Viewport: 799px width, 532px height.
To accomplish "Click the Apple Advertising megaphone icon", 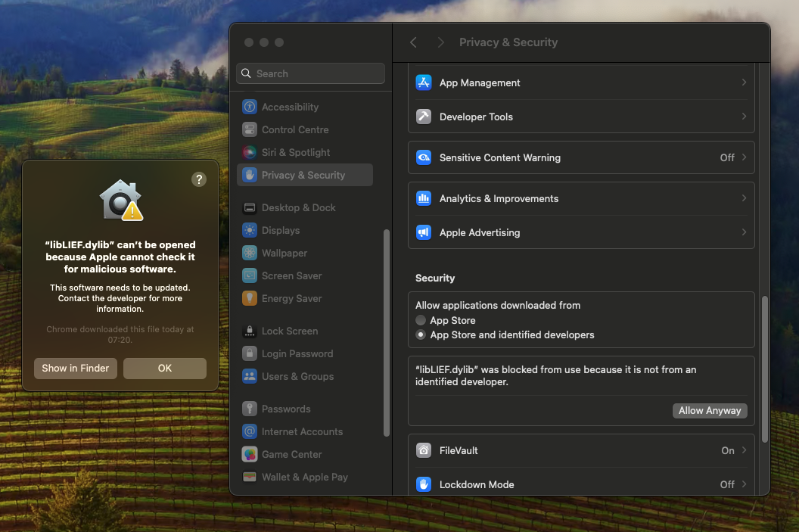I will click(424, 232).
